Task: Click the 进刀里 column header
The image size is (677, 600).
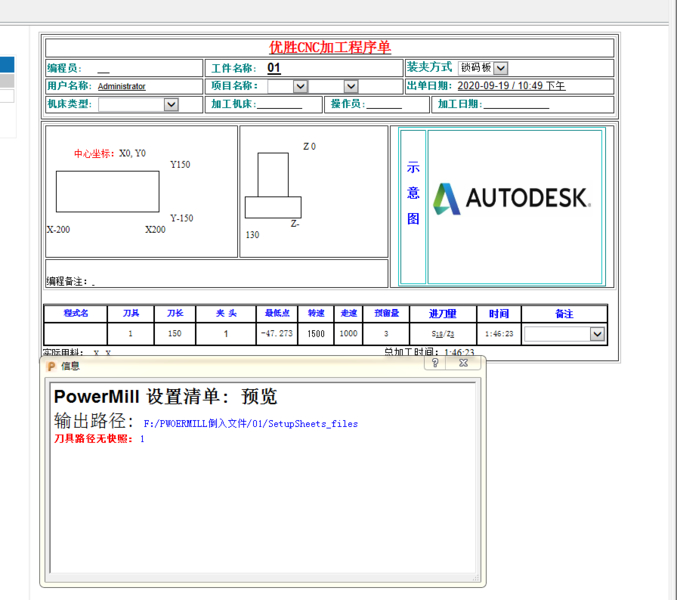Action: 443,314
